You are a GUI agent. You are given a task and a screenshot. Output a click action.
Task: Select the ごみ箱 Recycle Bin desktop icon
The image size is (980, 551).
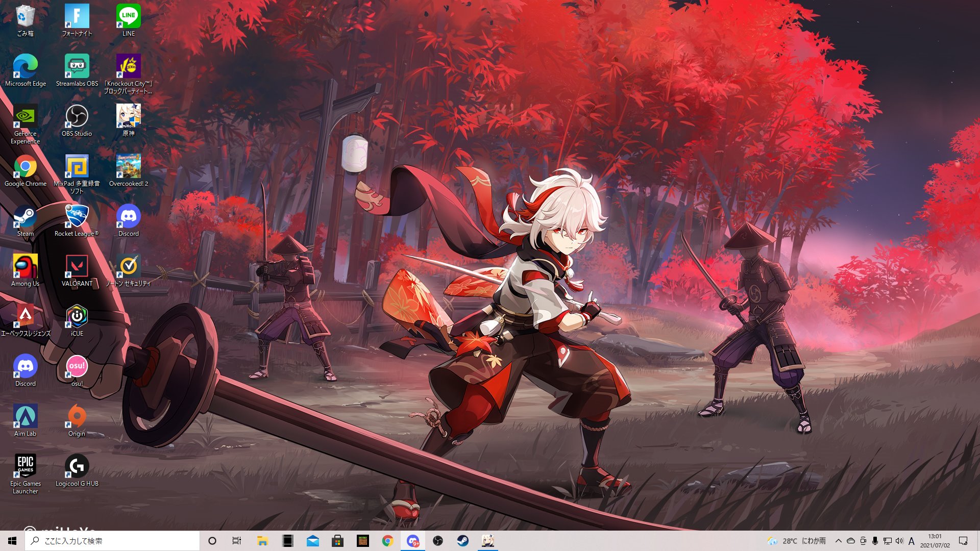25,20
